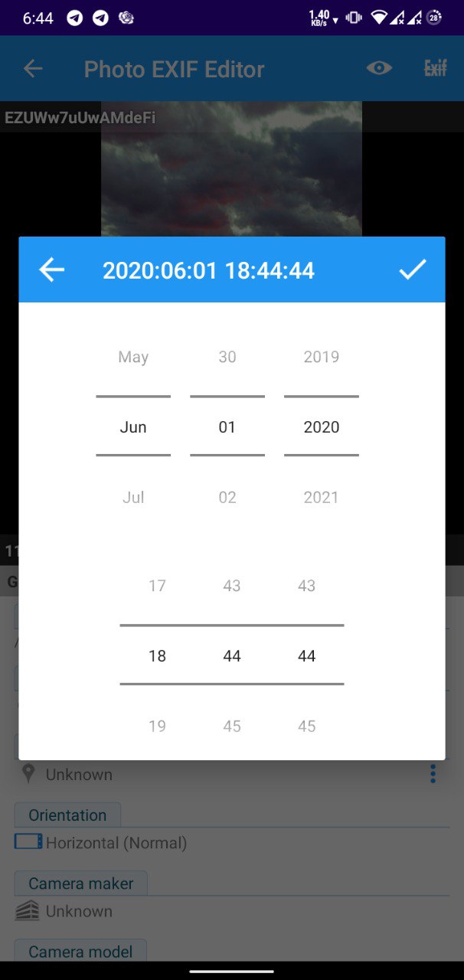Viewport: 464px width, 980px height.
Task: Open the location three-dot menu
Action: pyautogui.click(x=433, y=774)
